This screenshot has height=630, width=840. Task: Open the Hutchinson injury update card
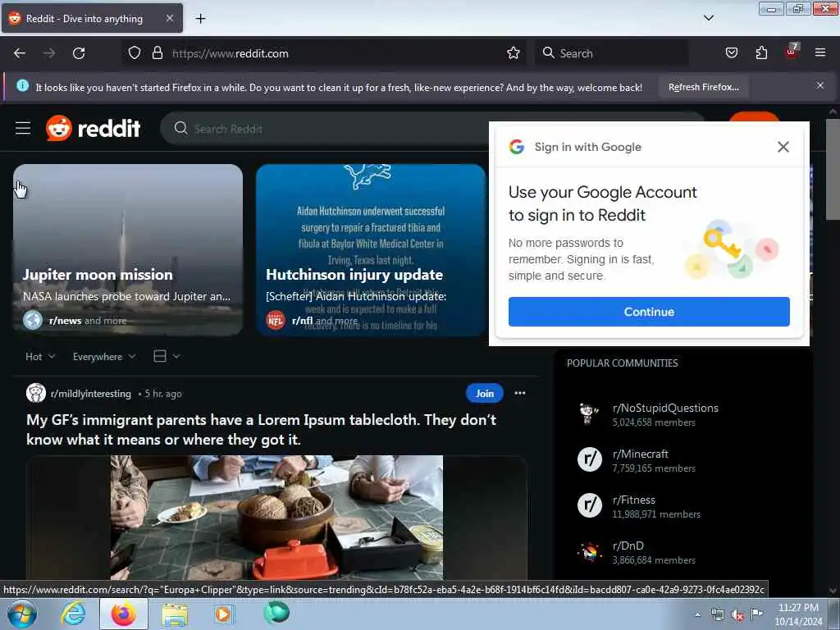[x=371, y=250]
